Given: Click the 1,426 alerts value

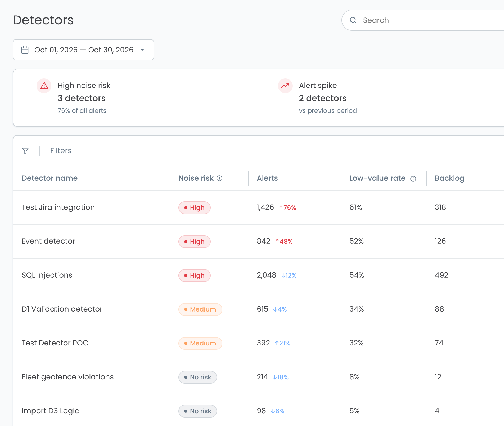Looking at the screenshot, I should coord(265,207).
